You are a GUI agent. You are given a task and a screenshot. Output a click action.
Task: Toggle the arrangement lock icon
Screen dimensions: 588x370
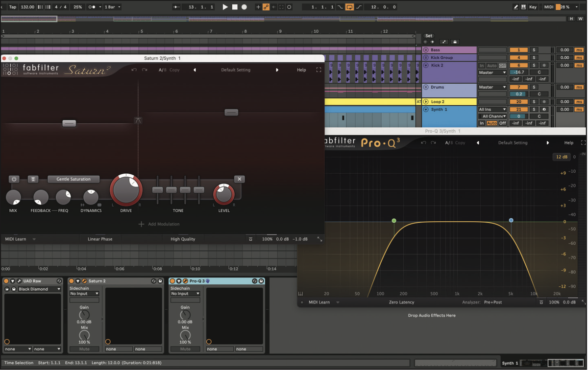pyautogui.click(x=455, y=42)
